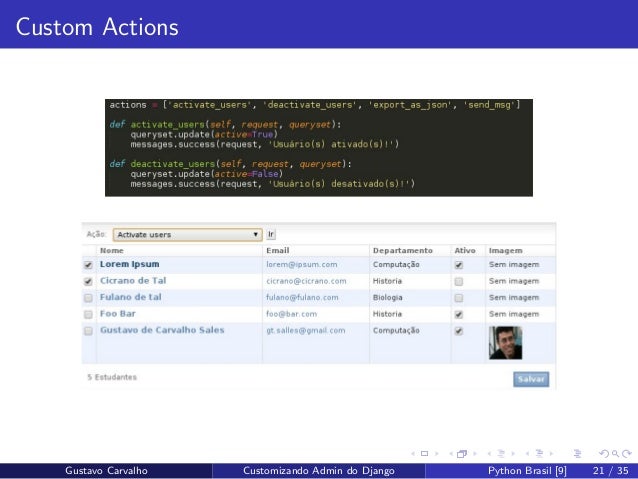
Task: Click the previous section arrow
Action: pos(527,453)
